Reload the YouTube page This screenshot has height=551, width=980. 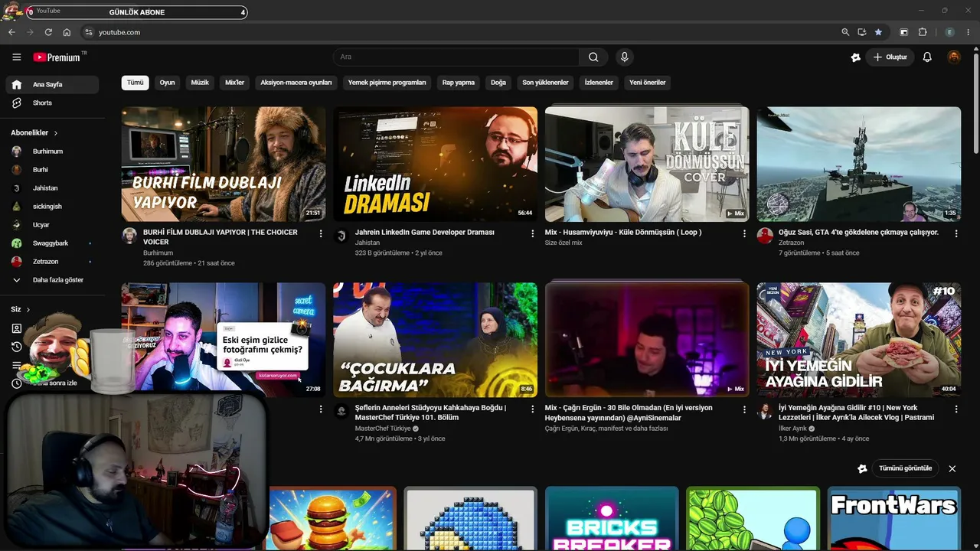tap(48, 32)
